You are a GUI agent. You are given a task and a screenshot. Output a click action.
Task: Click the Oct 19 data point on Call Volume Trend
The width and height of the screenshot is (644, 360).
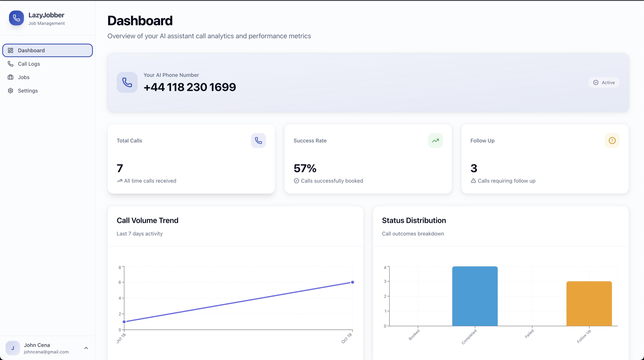[x=352, y=282]
